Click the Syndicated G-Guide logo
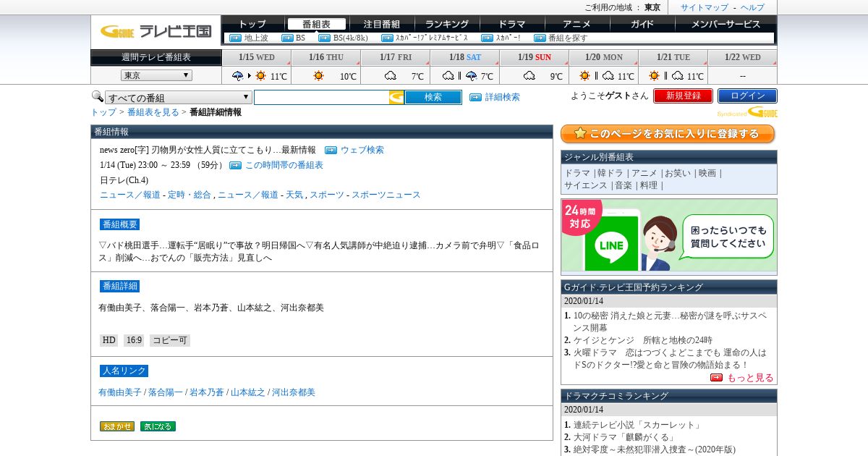The image size is (868, 456). tap(747, 112)
